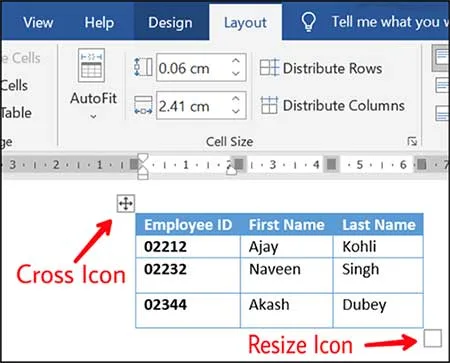Open the Help ribbon tab
Viewport: 450px width, 363px height.
pos(99,23)
